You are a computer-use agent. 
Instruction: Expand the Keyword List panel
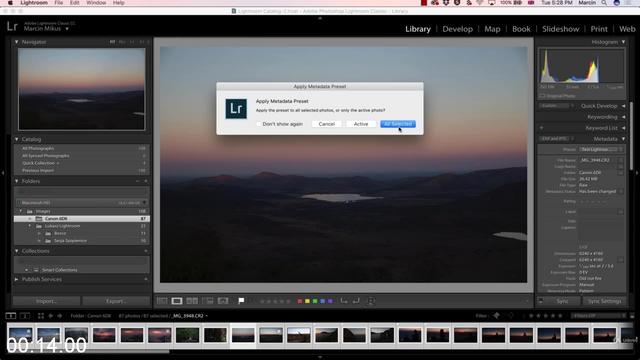623,128
